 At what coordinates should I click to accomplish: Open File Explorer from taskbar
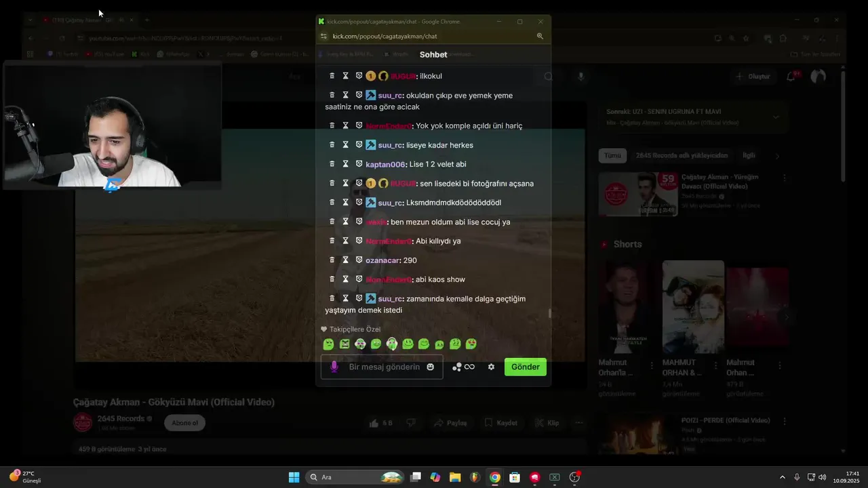point(455,477)
